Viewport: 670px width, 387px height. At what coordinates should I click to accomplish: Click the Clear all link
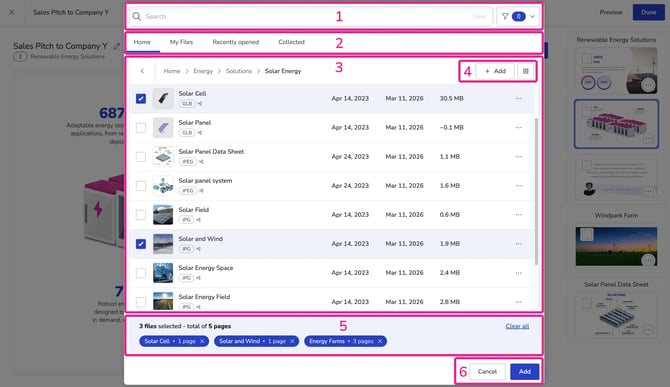coord(517,326)
